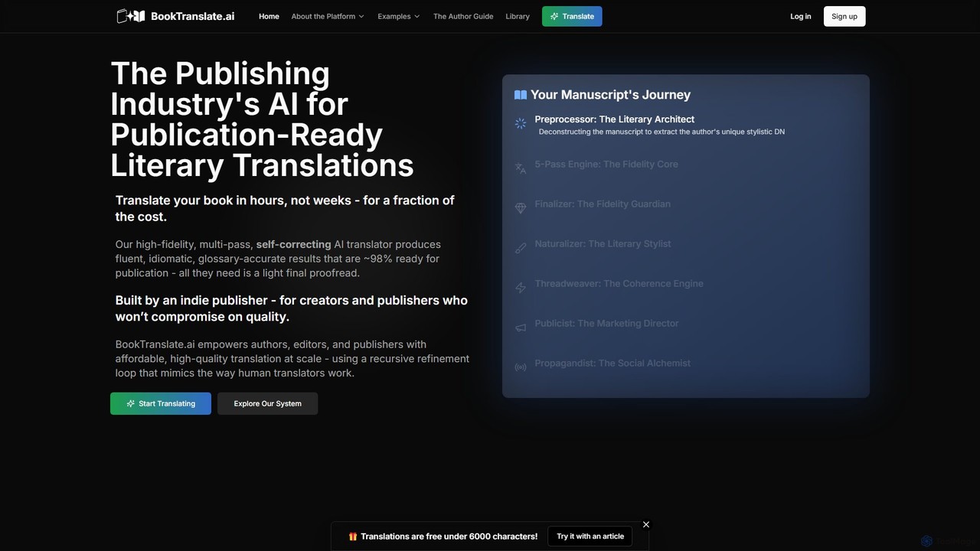Viewport: 980px width, 551px height.
Task: Select Finalizer: The Fidelity Guardian step
Action: coord(603,204)
